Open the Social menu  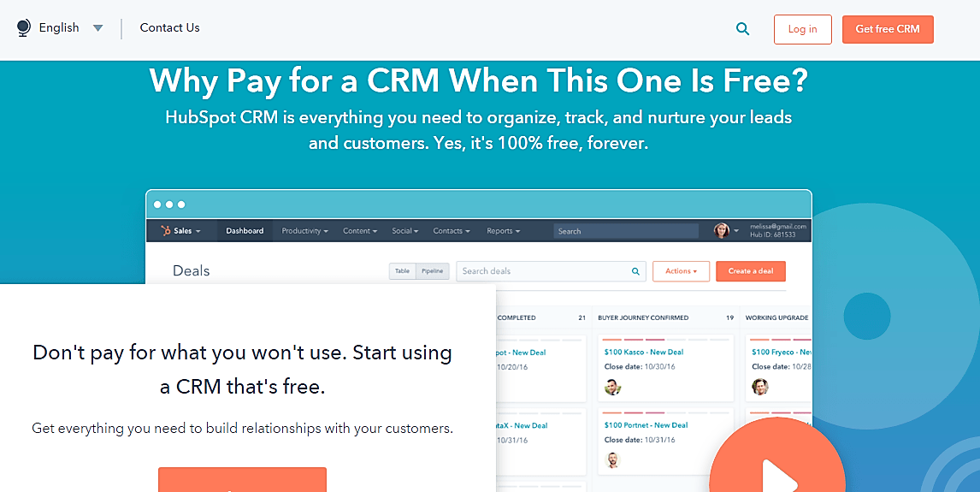coord(405,231)
